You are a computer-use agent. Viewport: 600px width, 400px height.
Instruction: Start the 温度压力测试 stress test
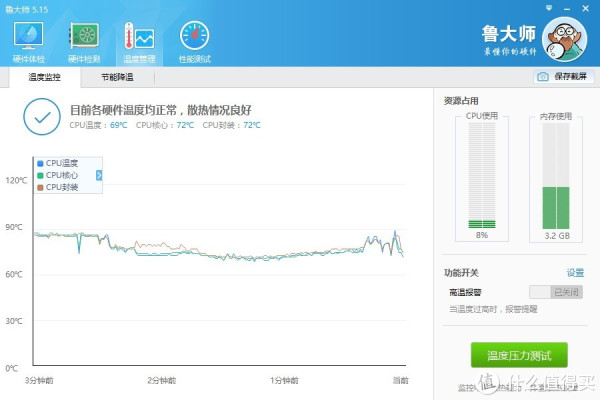519,354
